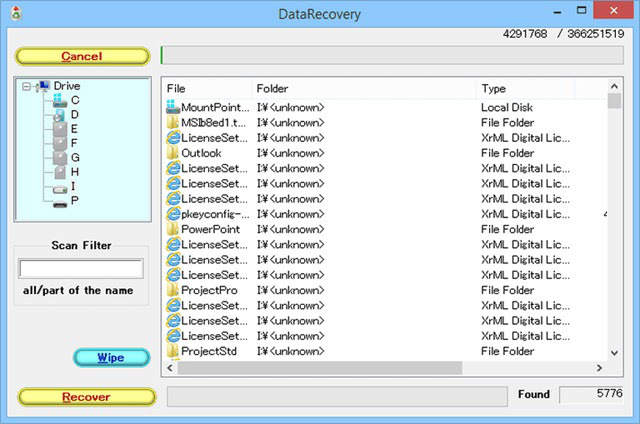Maximize the DataRecovery window
This screenshot has width=640, height=424.
pos(582,11)
